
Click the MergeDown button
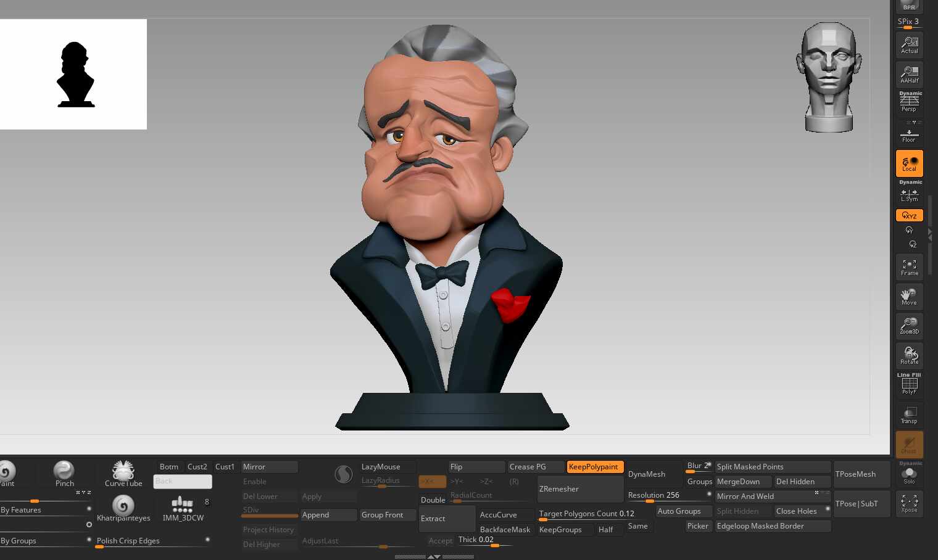point(743,482)
